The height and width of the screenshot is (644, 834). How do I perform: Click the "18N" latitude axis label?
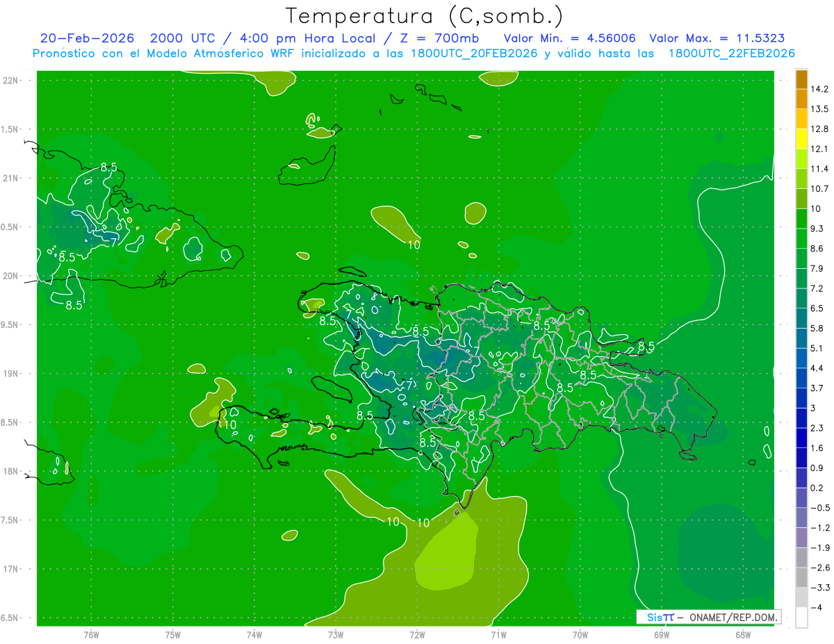tap(10, 472)
